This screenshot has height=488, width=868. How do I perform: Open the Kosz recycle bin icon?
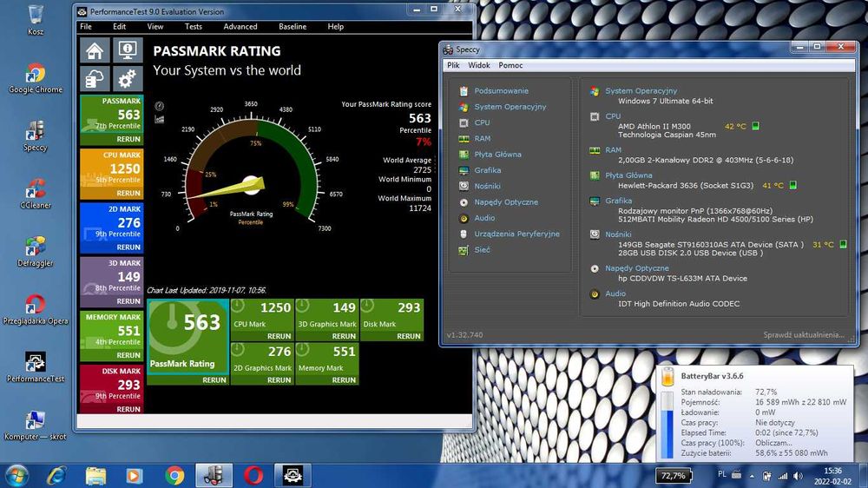tap(36, 20)
